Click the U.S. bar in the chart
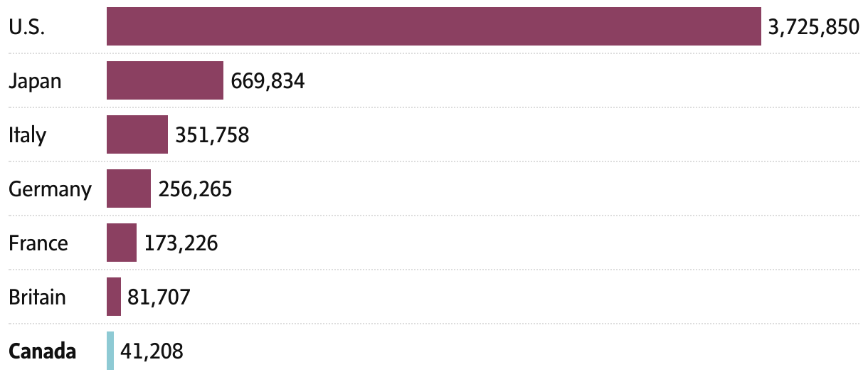 click(433, 26)
